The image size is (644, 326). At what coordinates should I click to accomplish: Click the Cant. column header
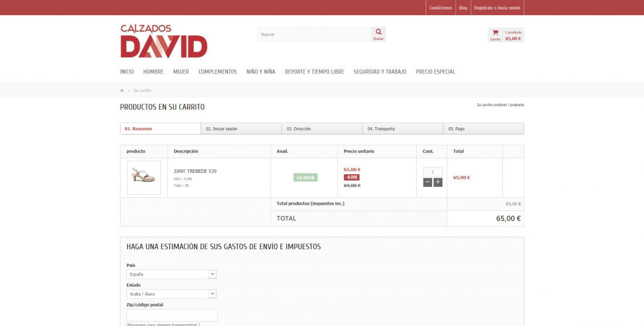(428, 151)
